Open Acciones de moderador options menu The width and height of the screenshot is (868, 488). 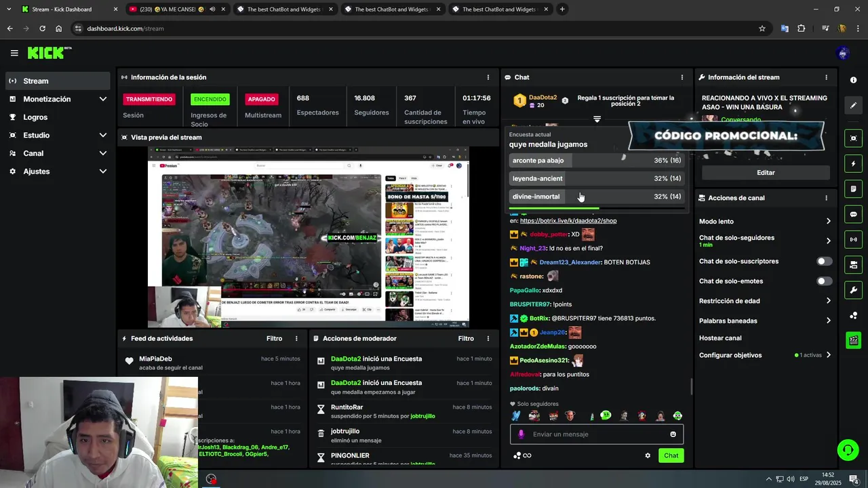click(488, 338)
